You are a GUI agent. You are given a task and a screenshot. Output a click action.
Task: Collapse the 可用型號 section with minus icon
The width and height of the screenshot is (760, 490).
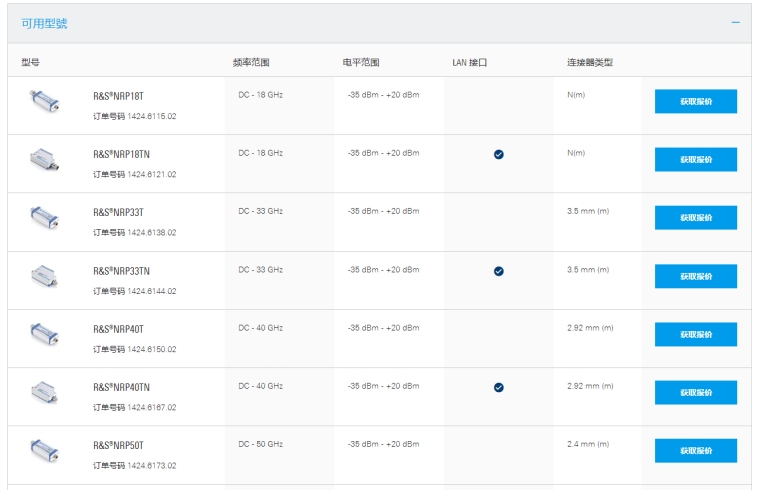click(735, 22)
